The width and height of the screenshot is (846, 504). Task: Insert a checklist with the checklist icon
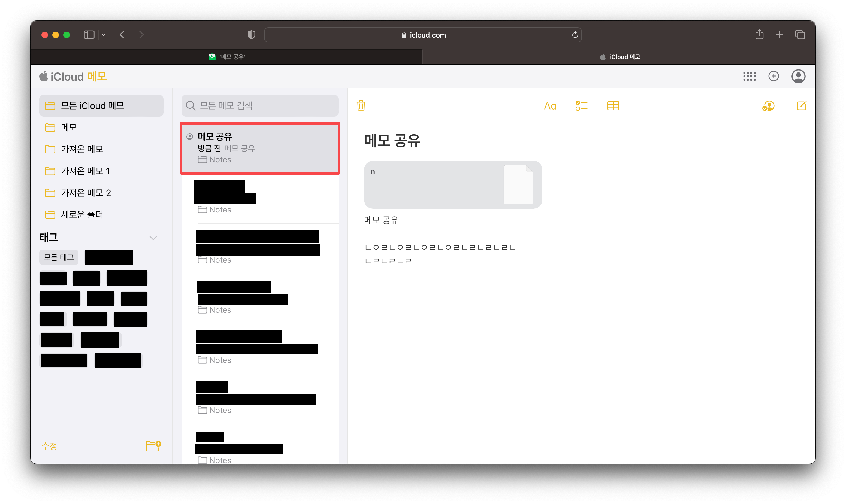(581, 106)
